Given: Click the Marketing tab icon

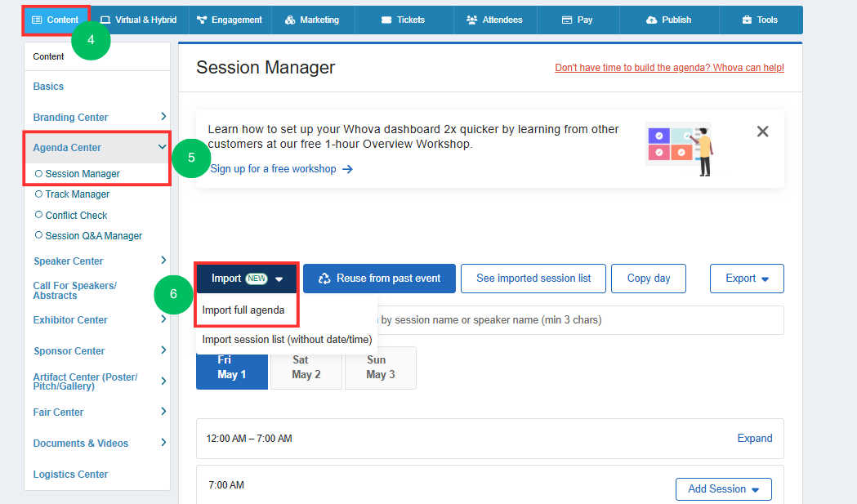Looking at the screenshot, I should point(290,20).
